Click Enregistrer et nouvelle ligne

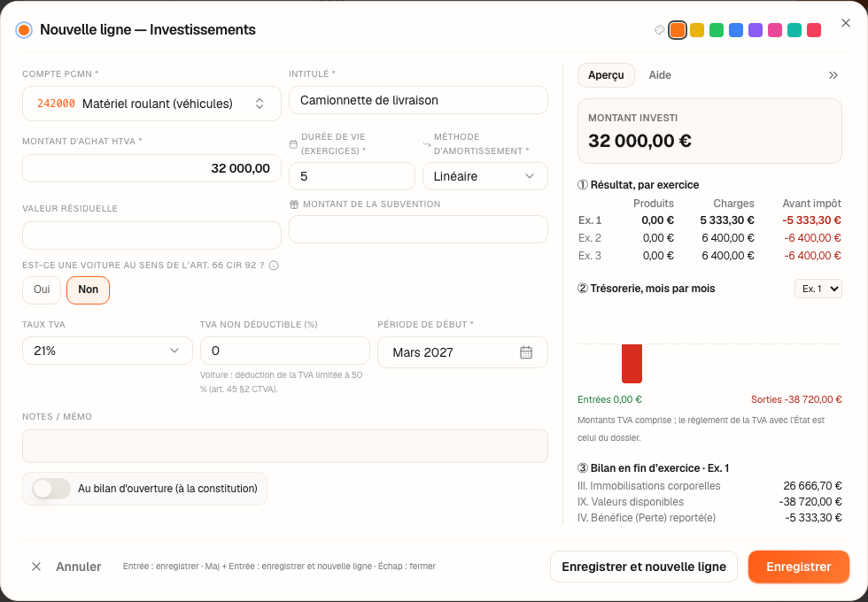click(x=644, y=567)
